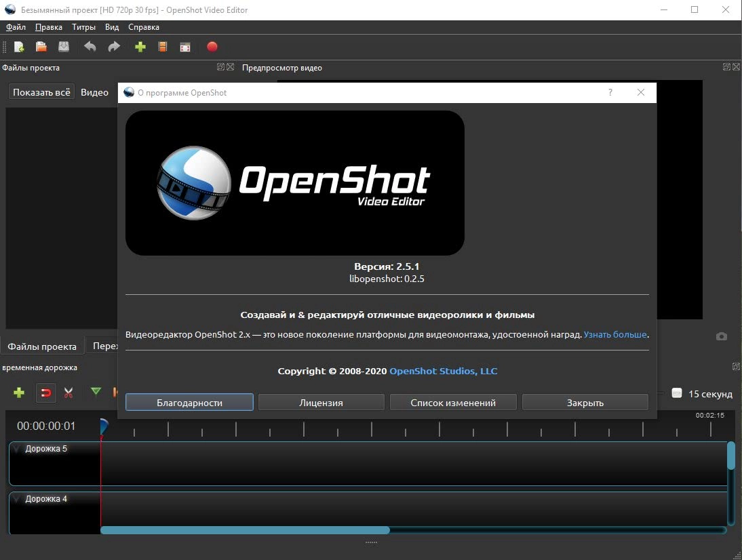This screenshot has width=742, height=560.
Task: Click the Дорожка 5 track label
Action: pos(46,448)
